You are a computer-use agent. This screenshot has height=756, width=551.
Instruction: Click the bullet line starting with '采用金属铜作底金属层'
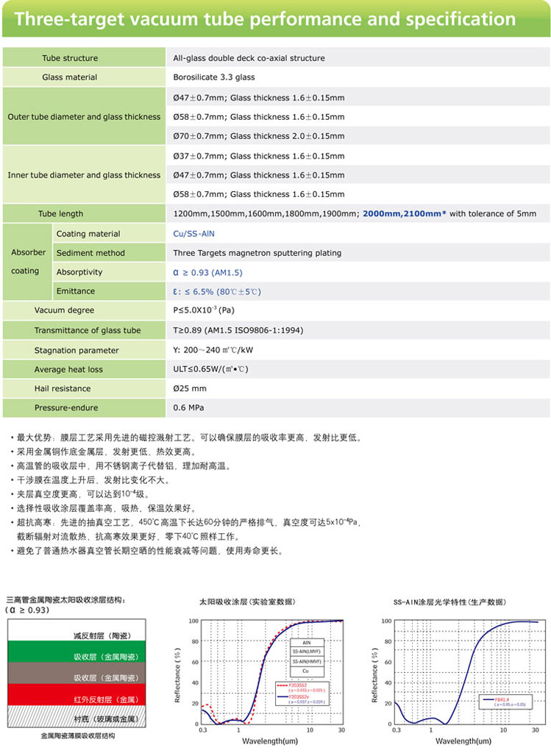point(104,452)
